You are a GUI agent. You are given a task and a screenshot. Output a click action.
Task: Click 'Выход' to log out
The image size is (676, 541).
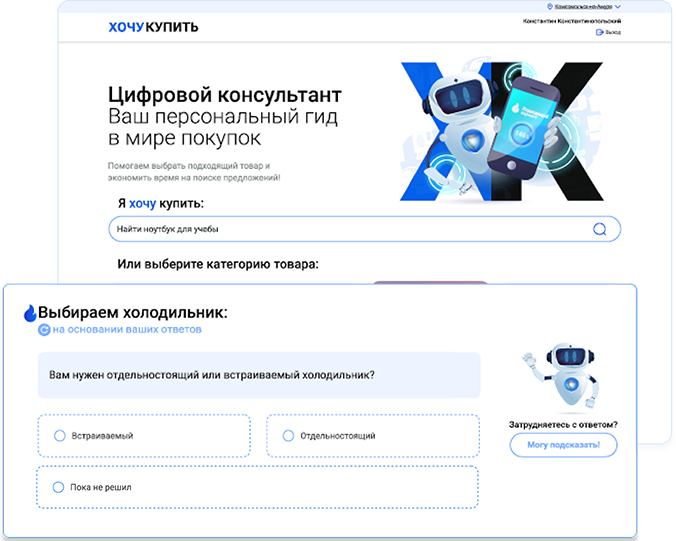tap(613, 32)
